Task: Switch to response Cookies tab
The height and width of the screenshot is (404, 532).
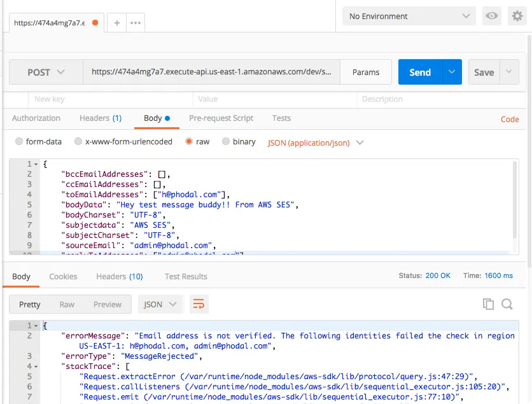Action: click(63, 277)
